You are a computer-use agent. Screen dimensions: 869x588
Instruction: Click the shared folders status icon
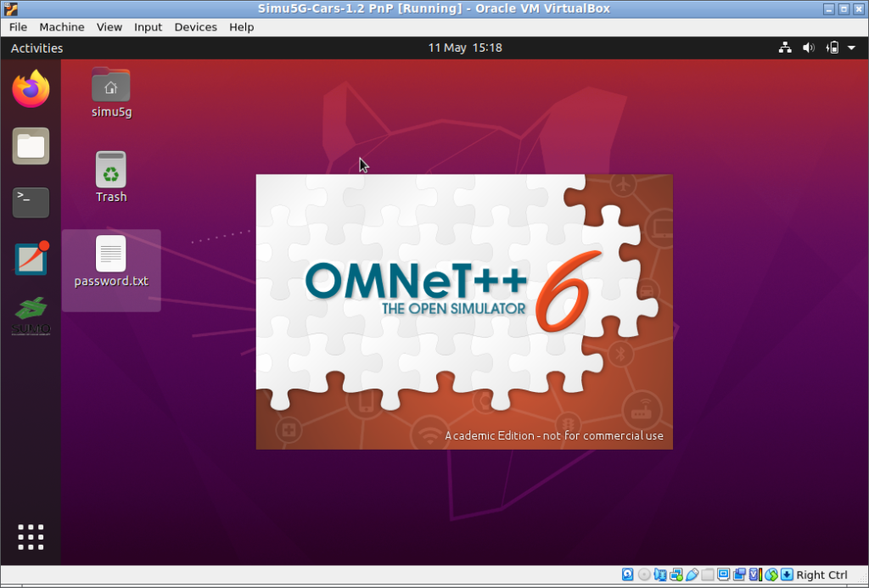pos(708,574)
